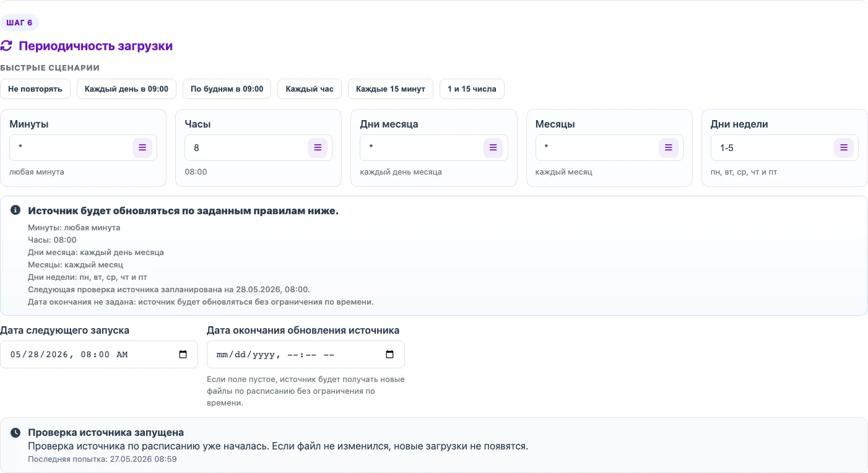868x473 pixels.
Task: Pick the Каждый час quick scenario
Action: [310, 89]
